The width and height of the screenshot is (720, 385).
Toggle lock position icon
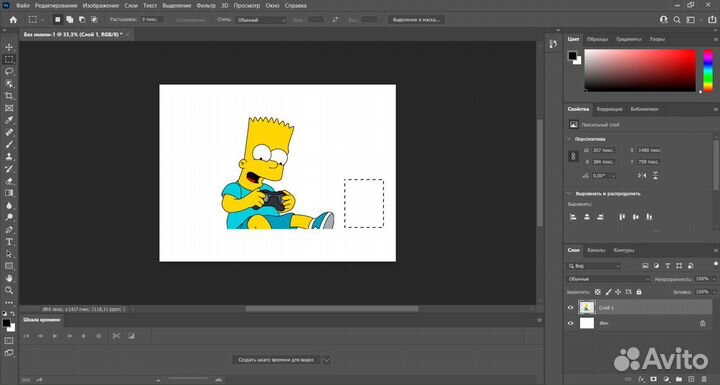click(618, 292)
